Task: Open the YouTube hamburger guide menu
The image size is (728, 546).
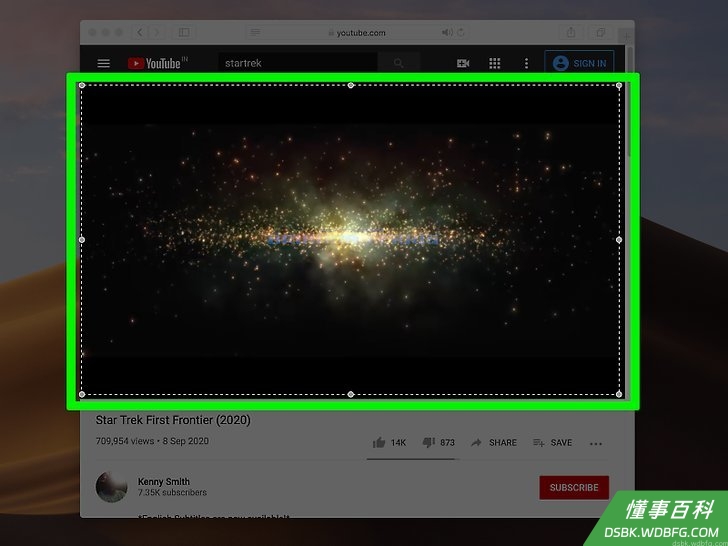Action: pos(104,63)
